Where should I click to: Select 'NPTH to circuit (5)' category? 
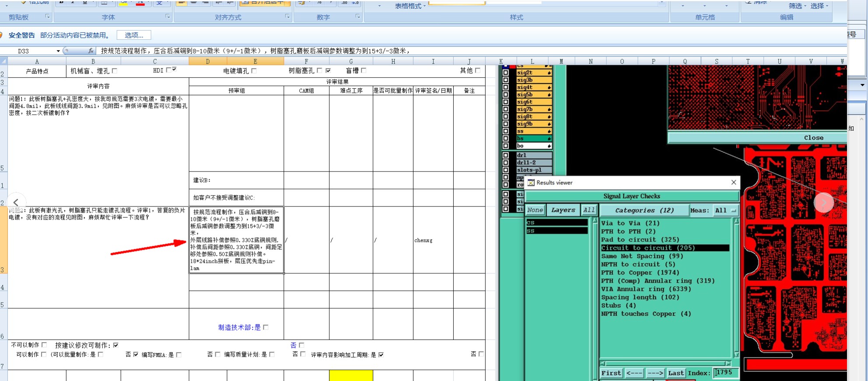click(638, 265)
